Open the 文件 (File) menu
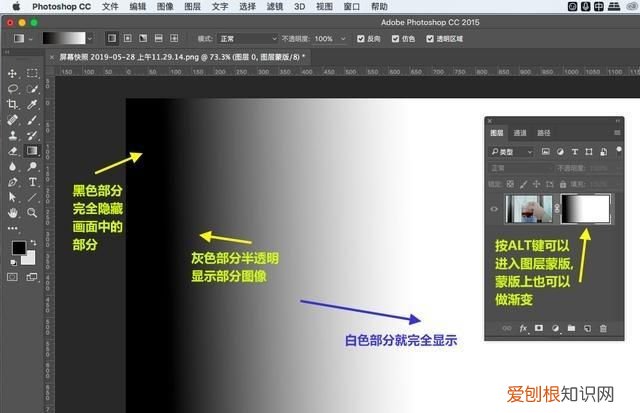Screen dimensions: 640x413 pos(110,7)
